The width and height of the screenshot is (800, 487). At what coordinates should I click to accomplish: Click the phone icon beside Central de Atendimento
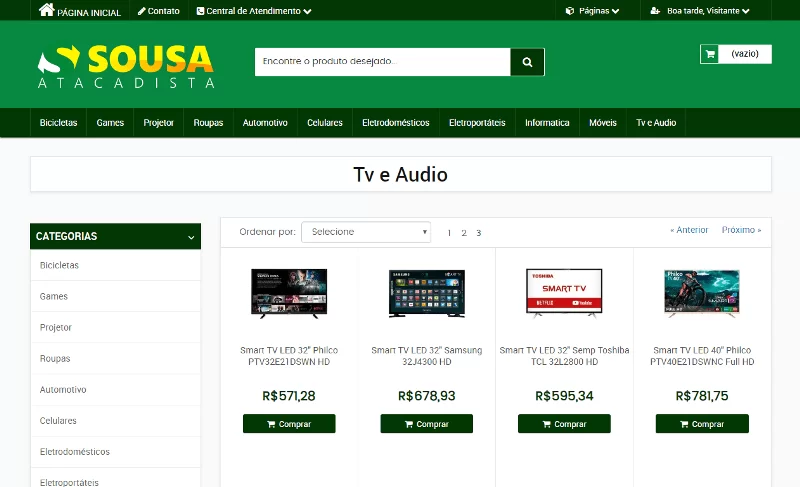point(201,11)
